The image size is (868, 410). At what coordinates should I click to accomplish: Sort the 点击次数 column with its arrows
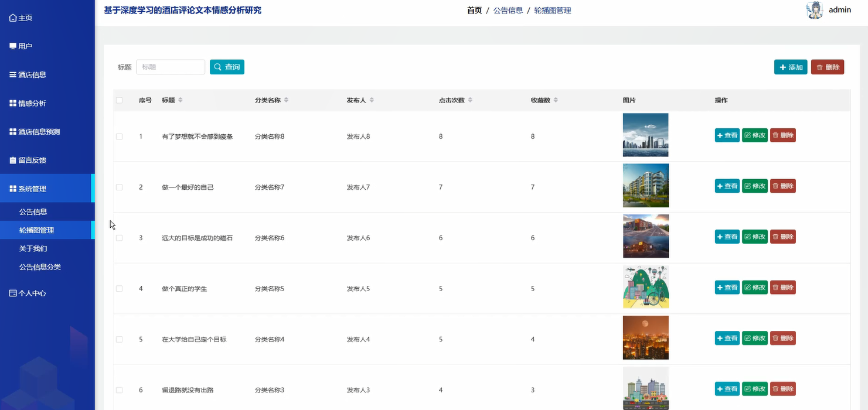470,100
